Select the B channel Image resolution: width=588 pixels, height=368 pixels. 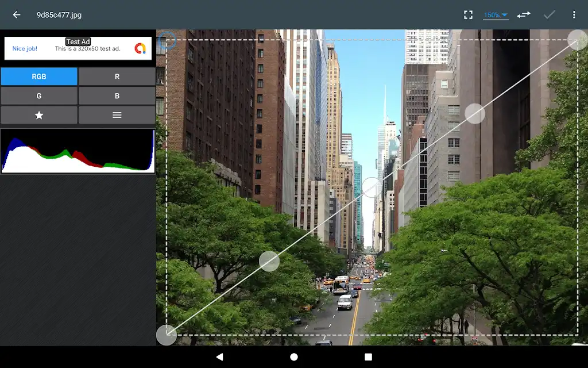(x=117, y=96)
